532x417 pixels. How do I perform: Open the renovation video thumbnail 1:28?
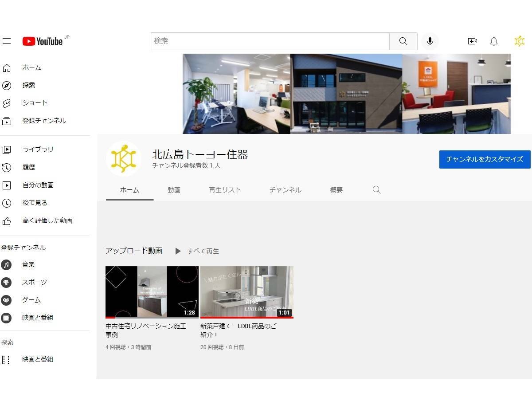[x=152, y=292]
